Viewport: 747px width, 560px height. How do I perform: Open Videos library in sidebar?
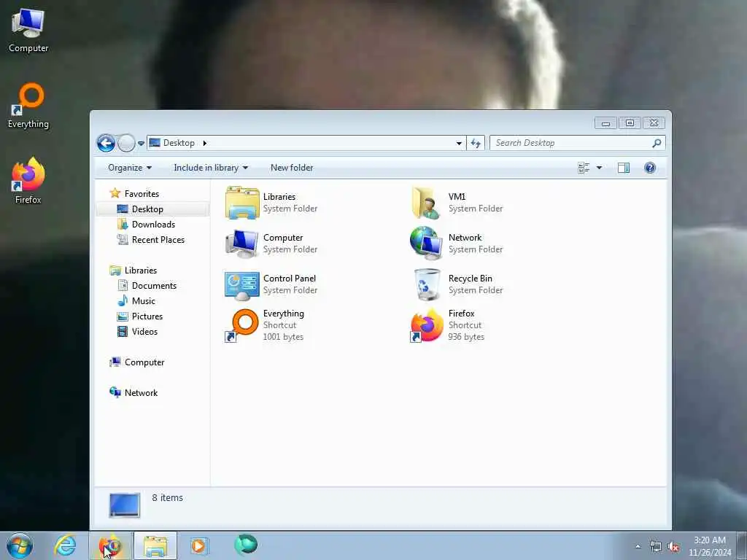(x=144, y=332)
